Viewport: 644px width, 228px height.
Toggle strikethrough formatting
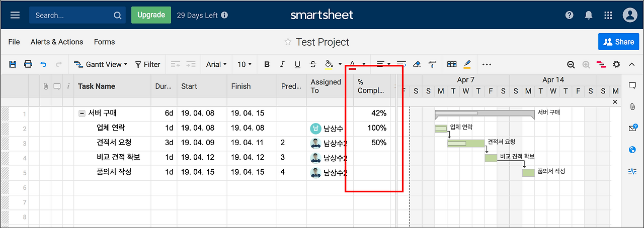point(313,64)
